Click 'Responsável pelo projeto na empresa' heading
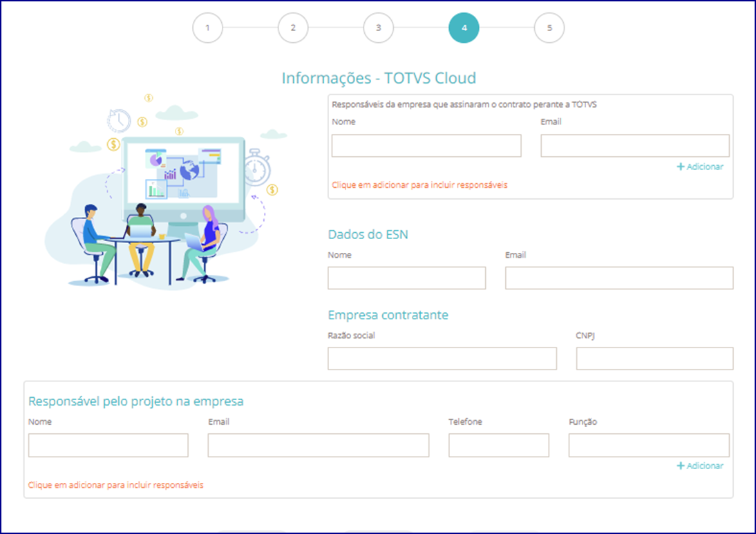Image resolution: width=756 pixels, height=534 pixels. pyautogui.click(x=136, y=401)
